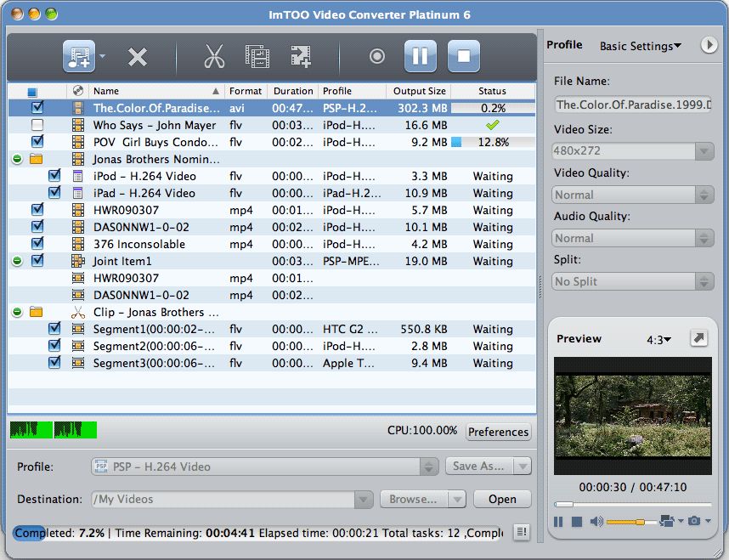Screen dimensions: 729x560
Task: Sort by the Status column header
Action: point(492,91)
